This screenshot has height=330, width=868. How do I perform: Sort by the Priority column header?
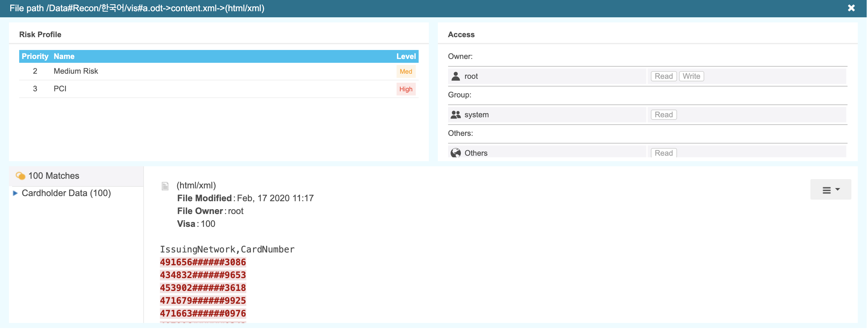(x=35, y=56)
